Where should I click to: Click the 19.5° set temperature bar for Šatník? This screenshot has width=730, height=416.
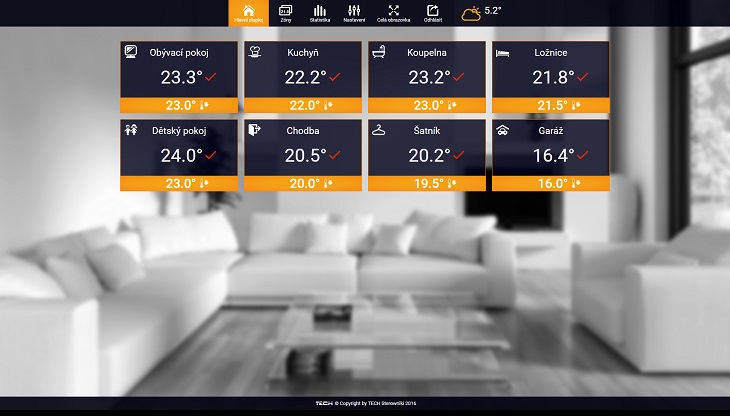click(x=427, y=183)
